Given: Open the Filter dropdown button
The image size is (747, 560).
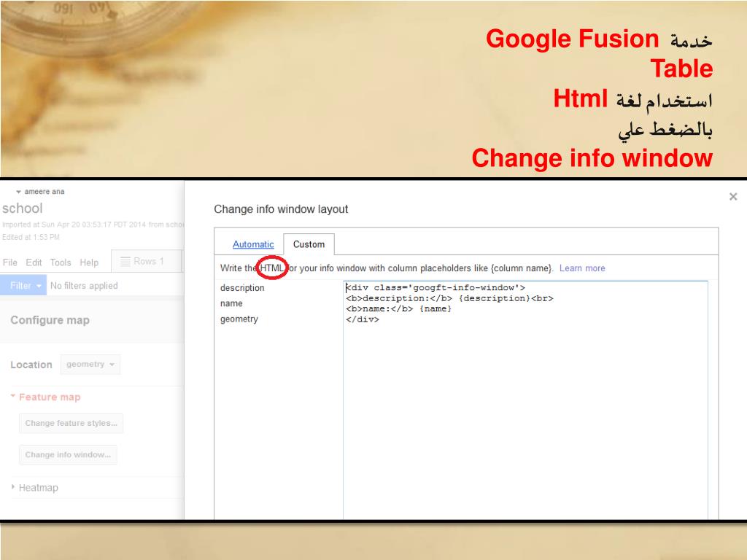Looking at the screenshot, I should pyautogui.click(x=23, y=285).
